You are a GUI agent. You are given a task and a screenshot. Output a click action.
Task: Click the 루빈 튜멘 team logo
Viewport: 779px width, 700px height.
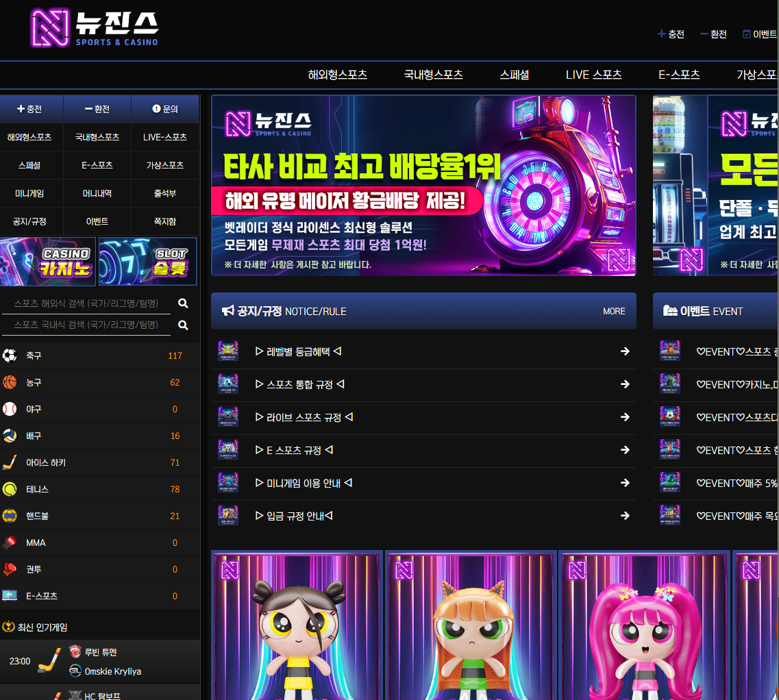[x=75, y=651]
